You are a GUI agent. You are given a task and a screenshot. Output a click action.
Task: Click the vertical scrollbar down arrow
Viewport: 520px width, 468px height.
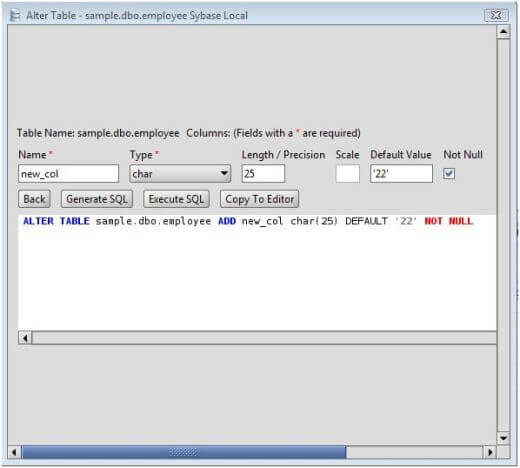503,438
